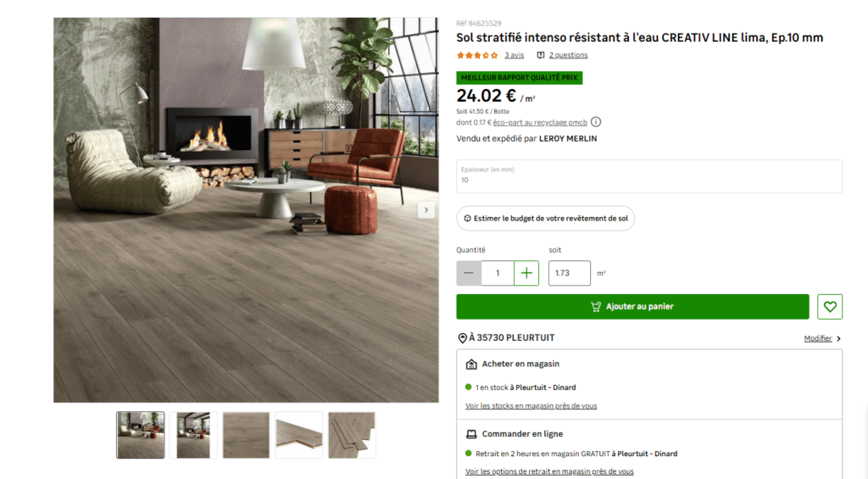The width and height of the screenshot is (868, 479).
Task: Open the 2 questions link
Action: [x=569, y=55]
